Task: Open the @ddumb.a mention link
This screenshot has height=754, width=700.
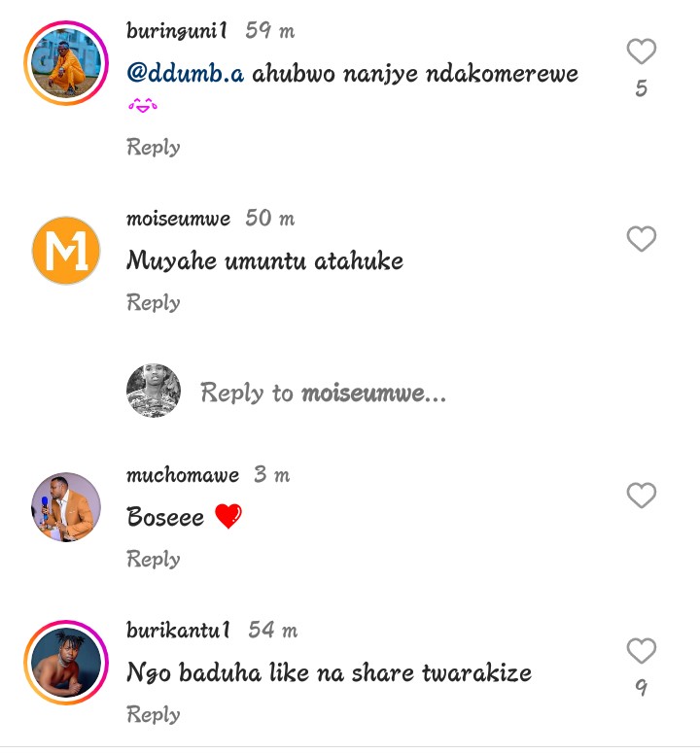Action: [186, 74]
